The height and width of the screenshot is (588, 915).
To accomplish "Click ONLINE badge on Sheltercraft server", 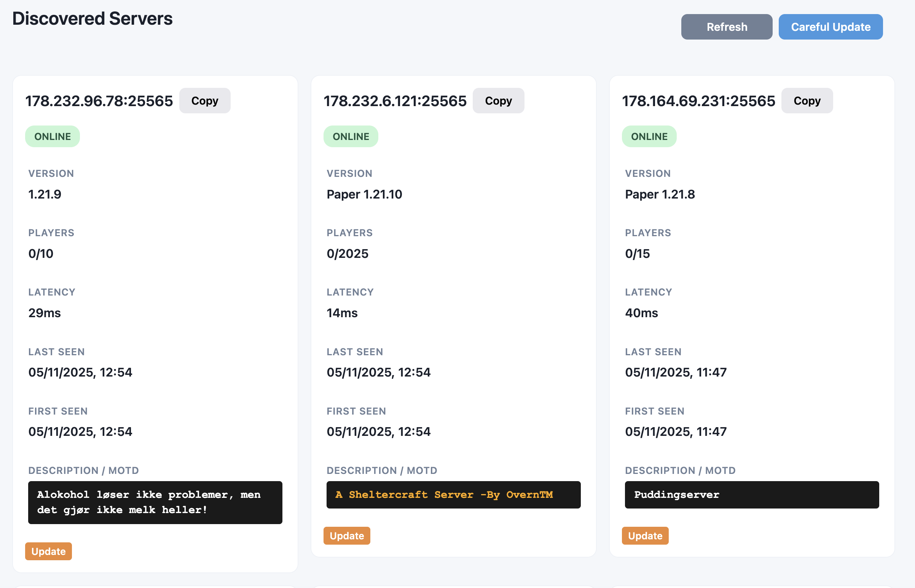I will tap(351, 136).
